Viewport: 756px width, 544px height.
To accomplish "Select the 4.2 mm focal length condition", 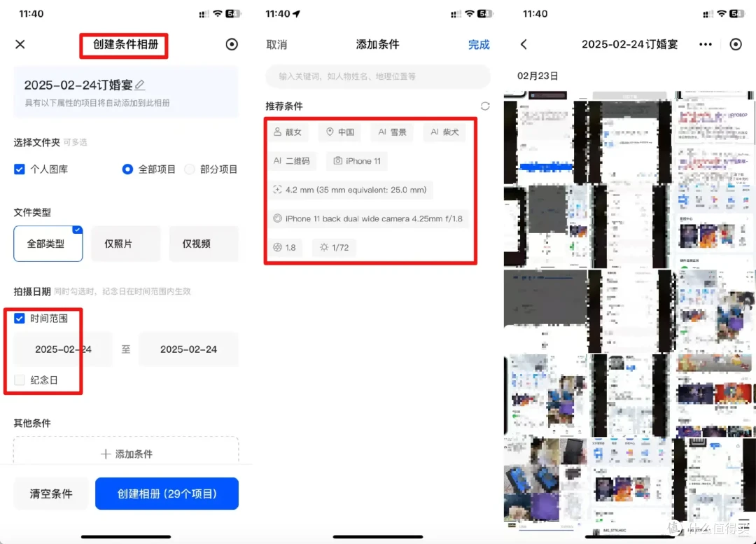I will click(350, 190).
